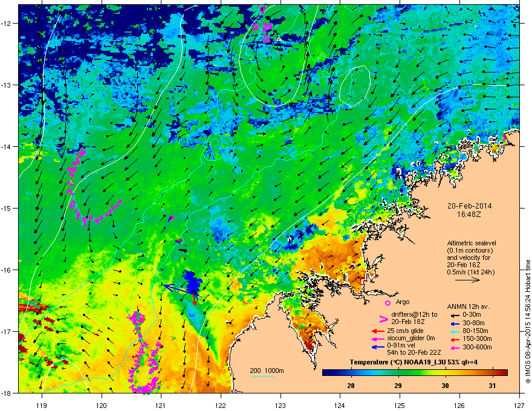
Task: Click the longitude axis label 119
Action: [x=42, y=405]
